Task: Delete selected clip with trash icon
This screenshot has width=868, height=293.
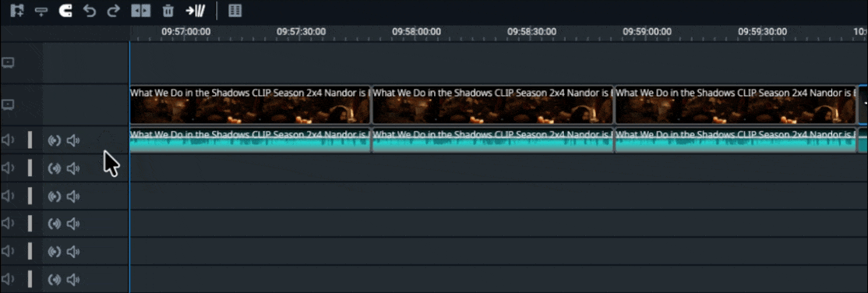Action: click(168, 11)
